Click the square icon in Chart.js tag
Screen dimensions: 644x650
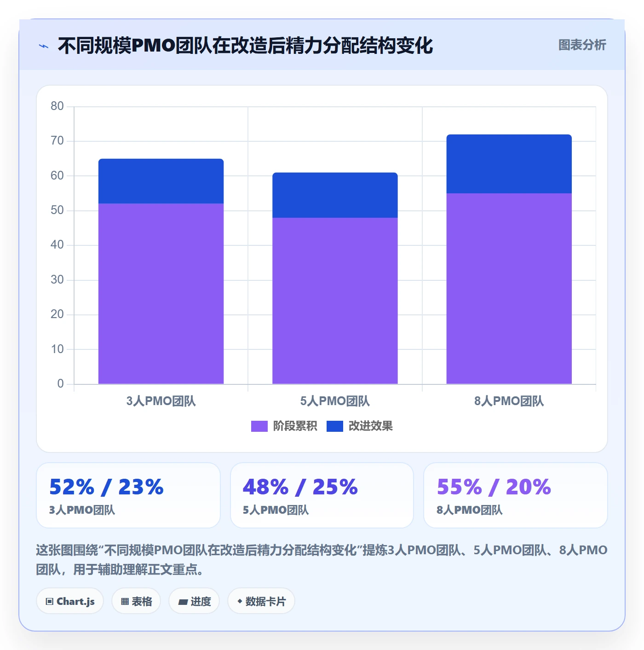(50, 602)
